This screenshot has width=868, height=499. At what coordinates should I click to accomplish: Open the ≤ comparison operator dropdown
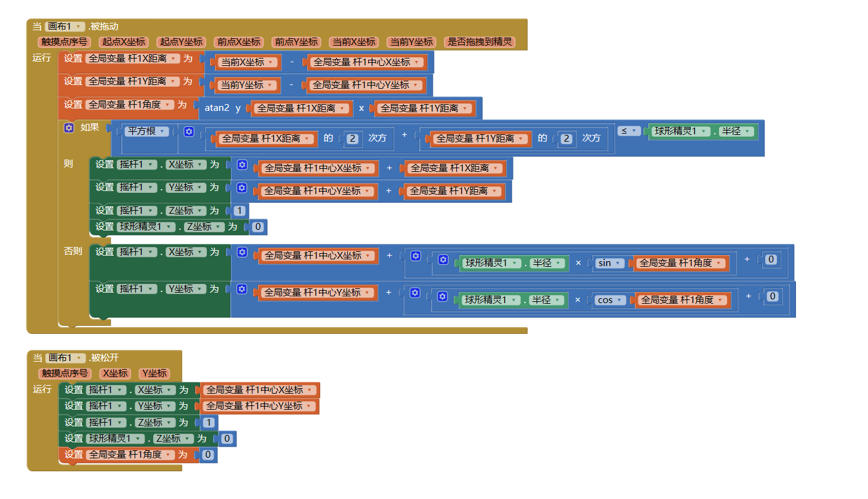tap(629, 131)
